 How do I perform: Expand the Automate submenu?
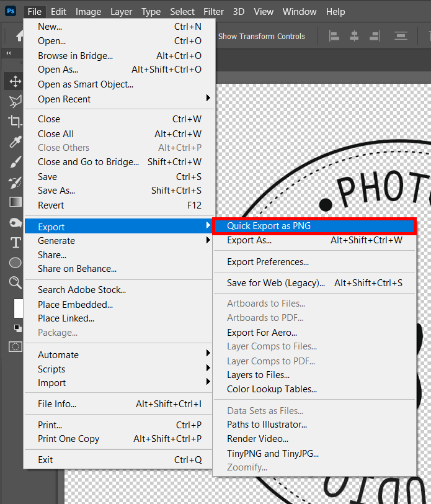pyautogui.click(x=118, y=354)
